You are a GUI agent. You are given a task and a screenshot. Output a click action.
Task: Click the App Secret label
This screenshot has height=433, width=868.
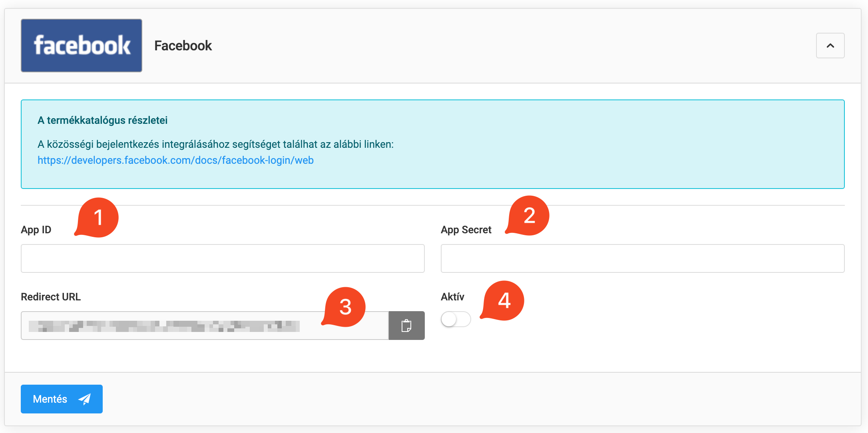click(466, 230)
